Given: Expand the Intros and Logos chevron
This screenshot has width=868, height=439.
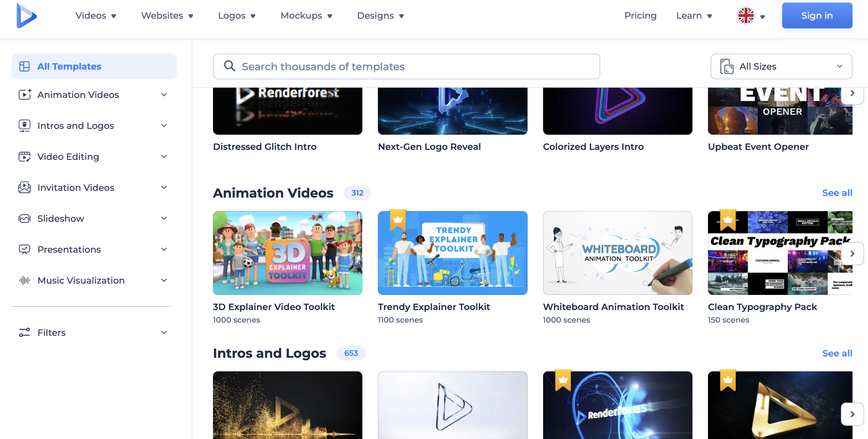Looking at the screenshot, I should click(x=164, y=126).
